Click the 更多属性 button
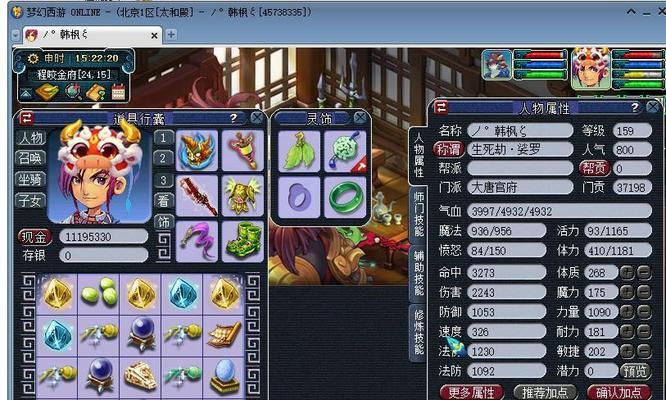 coord(471,392)
